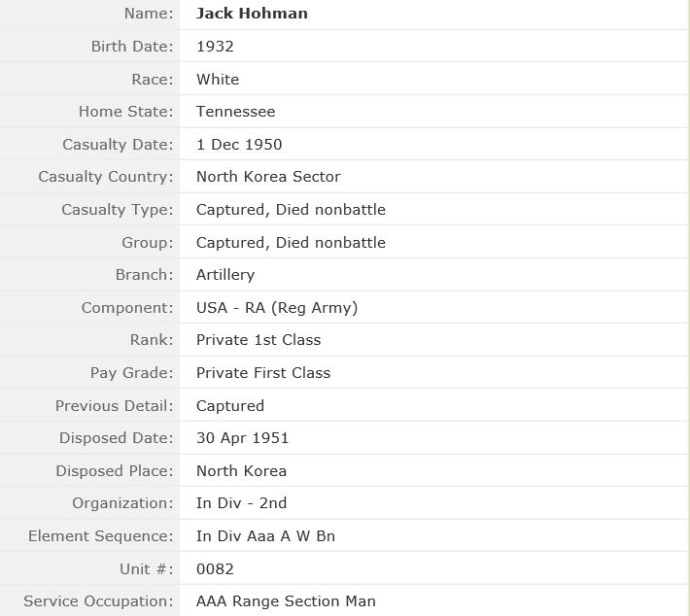Click the Private First Class pay grade

pyautogui.click(x=263, y=373)
